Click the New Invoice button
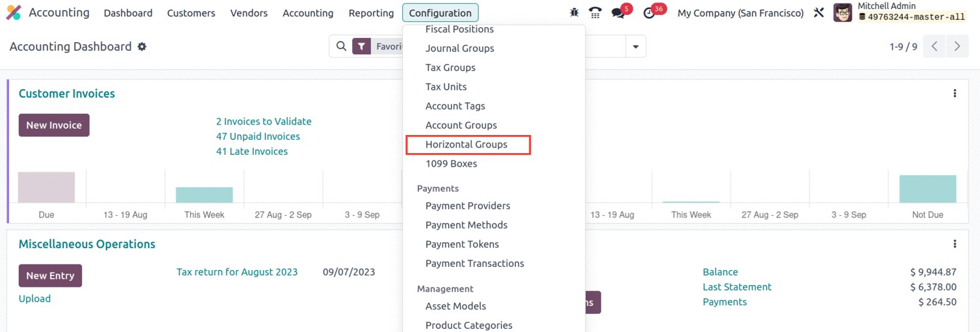The height and width of the screenshot is (332, 980). 54,125
